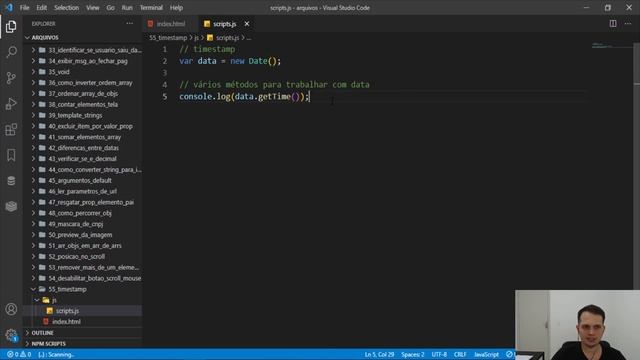
Task: Open editor More Actions ellipsis
Action: [628, 24]
